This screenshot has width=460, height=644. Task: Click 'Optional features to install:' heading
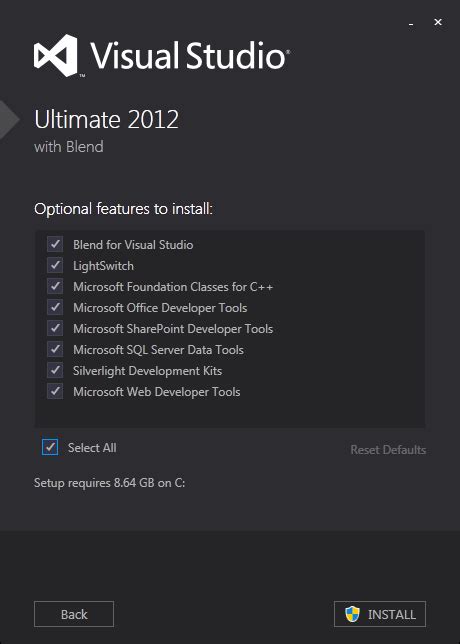123,209
